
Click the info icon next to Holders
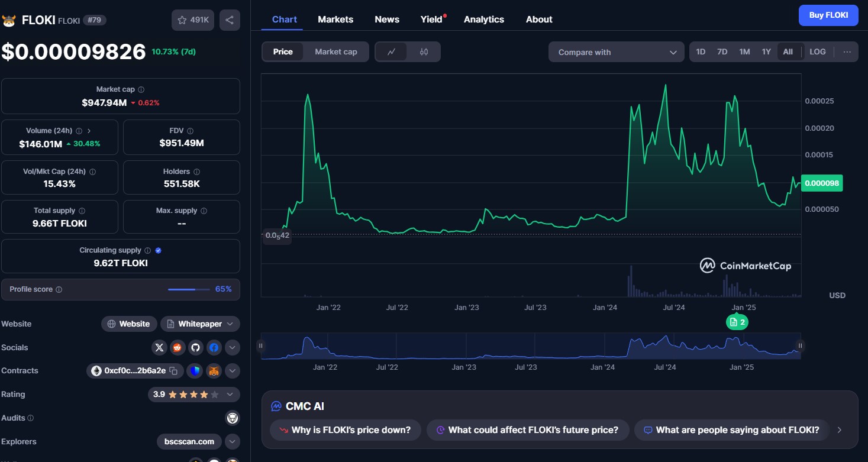(196, 172)
